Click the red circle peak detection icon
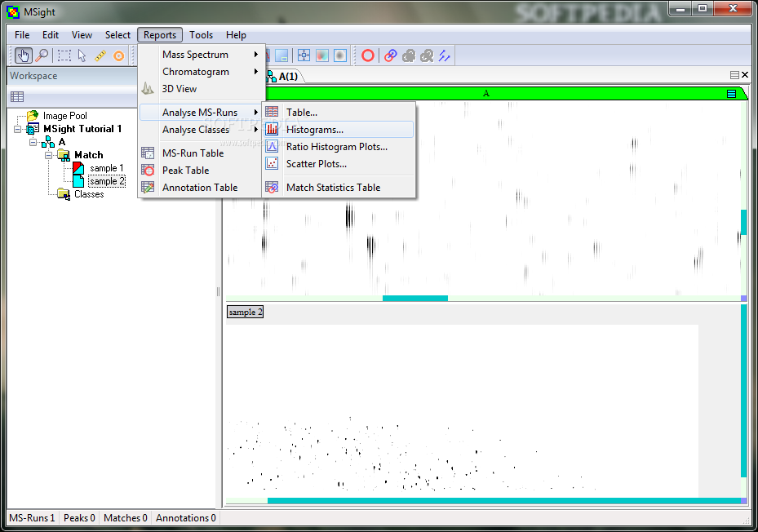The width and height of the screenshot is (758, 532). tap(368, 55)
